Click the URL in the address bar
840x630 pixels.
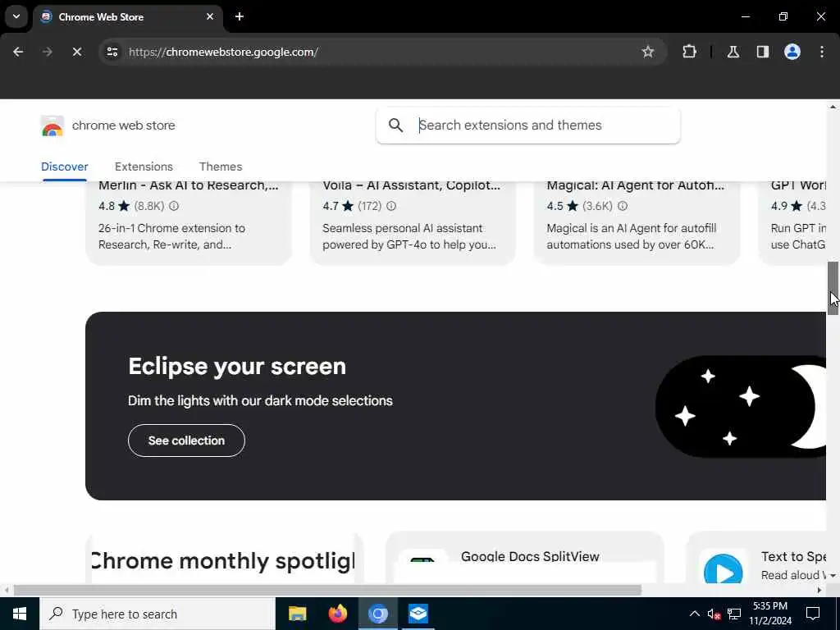coord(223,52)
